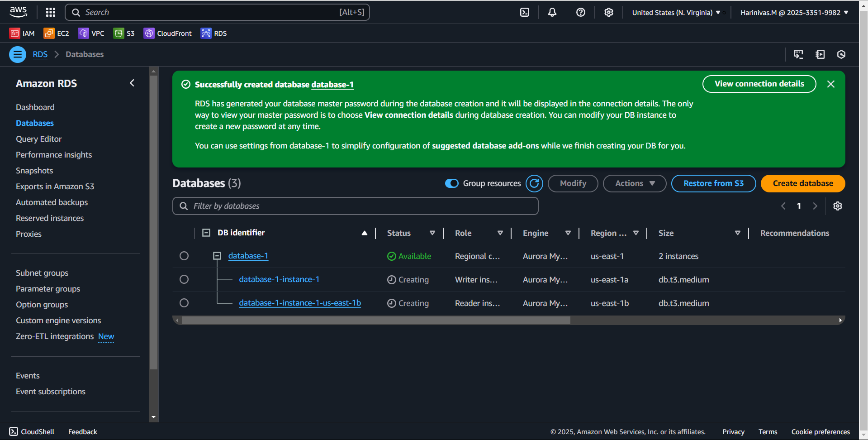The height and width of the screenshot is (440, 868).
Task: Open Snapshots in sidebar
Action: (x=34, y=171)
